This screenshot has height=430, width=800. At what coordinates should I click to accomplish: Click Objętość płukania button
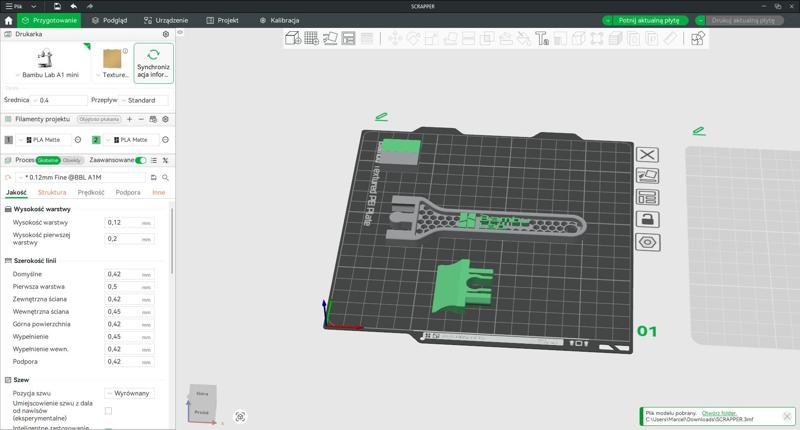point(99,119)
